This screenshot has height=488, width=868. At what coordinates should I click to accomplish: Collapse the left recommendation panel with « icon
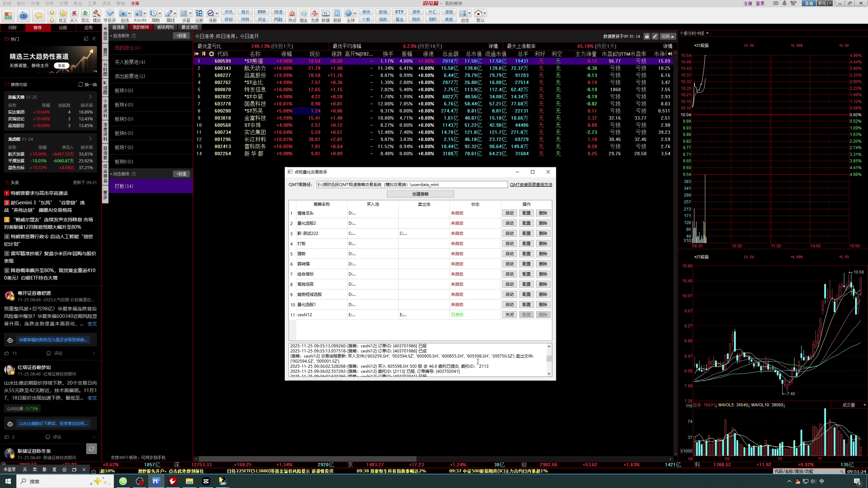point(94,39)
